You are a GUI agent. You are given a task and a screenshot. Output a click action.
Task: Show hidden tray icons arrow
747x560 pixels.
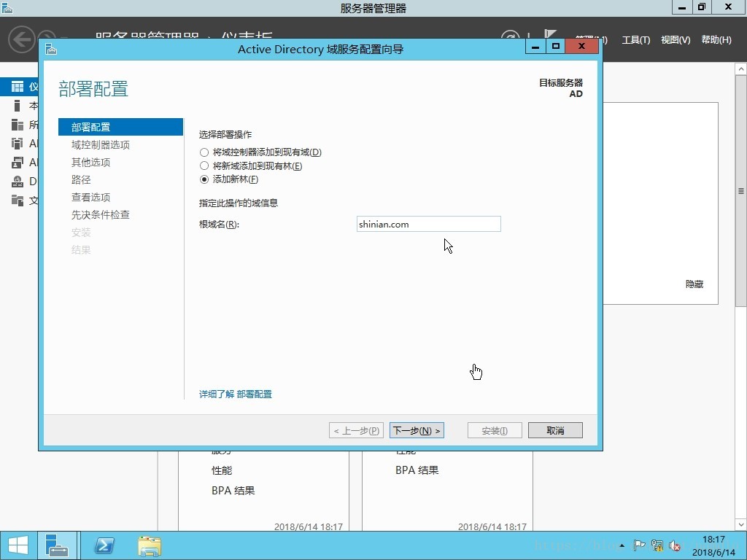pos(622,545)
